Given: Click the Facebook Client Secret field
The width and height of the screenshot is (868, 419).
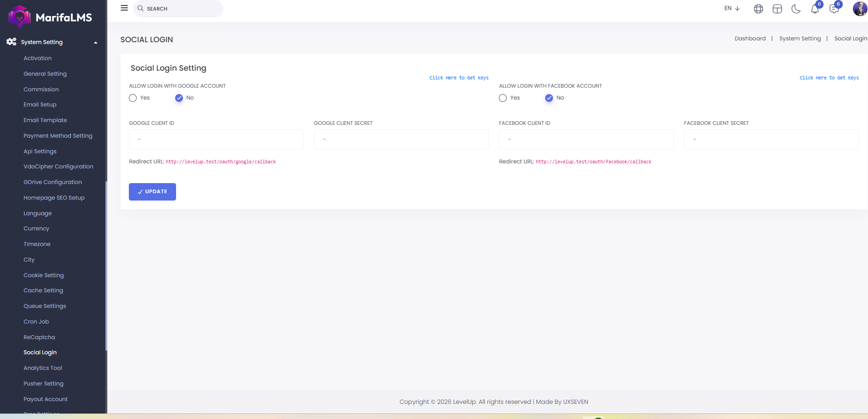Looking at the screenshot, I should tap(771, 139).
